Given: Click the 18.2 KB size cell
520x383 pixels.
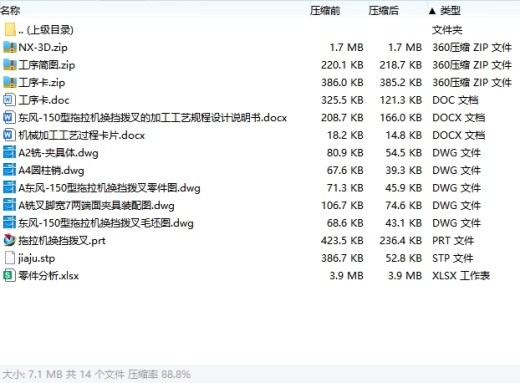Looking at the screenshot, I should coord(345,135).
